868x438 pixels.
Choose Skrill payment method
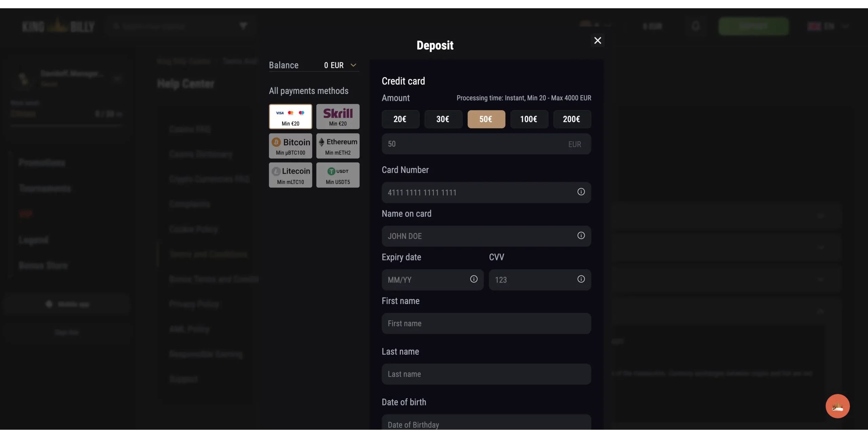(338, 116)
